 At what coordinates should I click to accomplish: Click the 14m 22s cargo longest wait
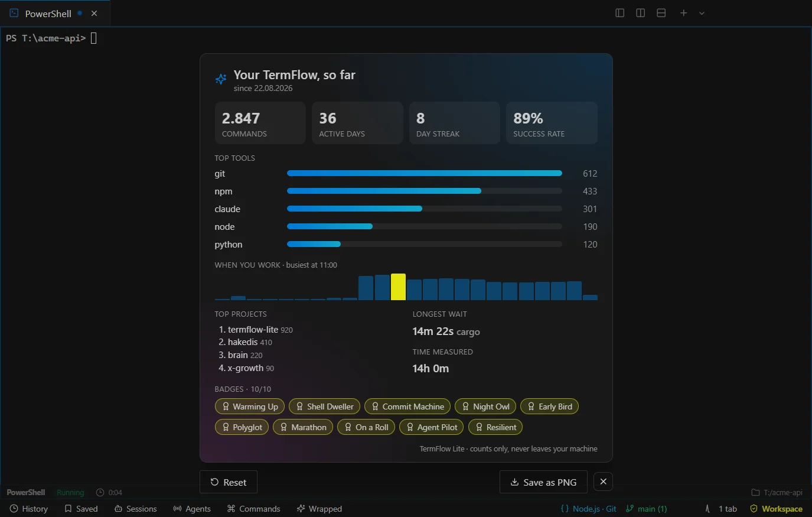(446, 331)
